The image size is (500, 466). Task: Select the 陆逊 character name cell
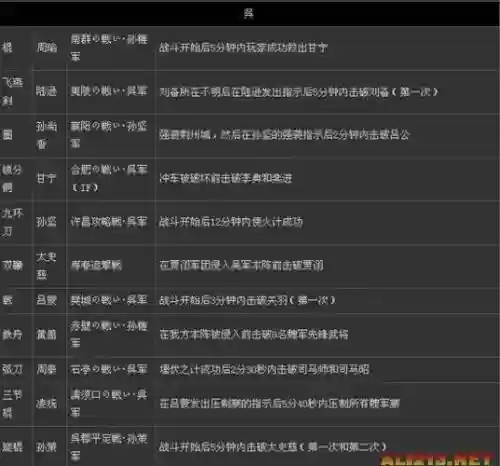(47, 91)
